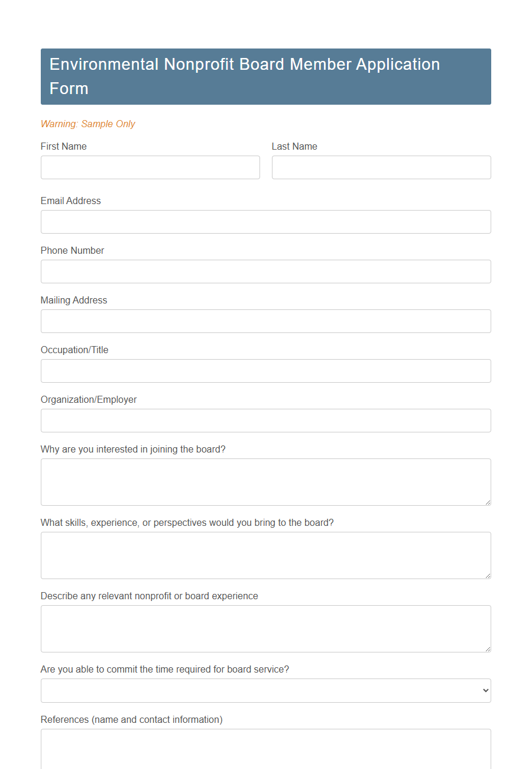This screenshot has width=532, height=769.
Task: Click the Last Name input field
Action: (x=381, y=167)
